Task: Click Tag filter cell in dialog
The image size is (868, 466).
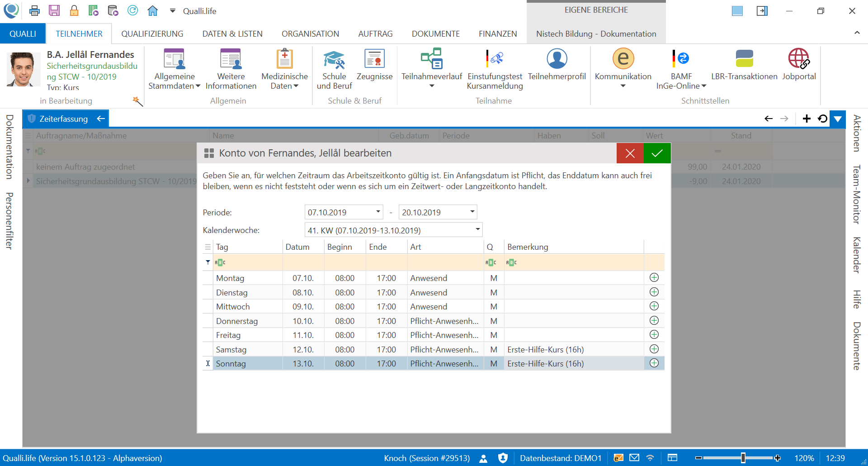Action: [x=248, y=262]
